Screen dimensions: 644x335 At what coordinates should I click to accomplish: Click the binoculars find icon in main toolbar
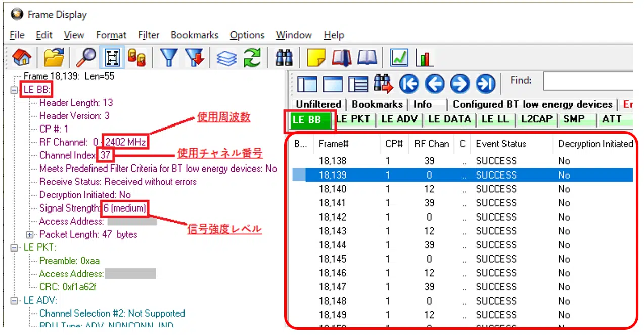tap(284, 58)
